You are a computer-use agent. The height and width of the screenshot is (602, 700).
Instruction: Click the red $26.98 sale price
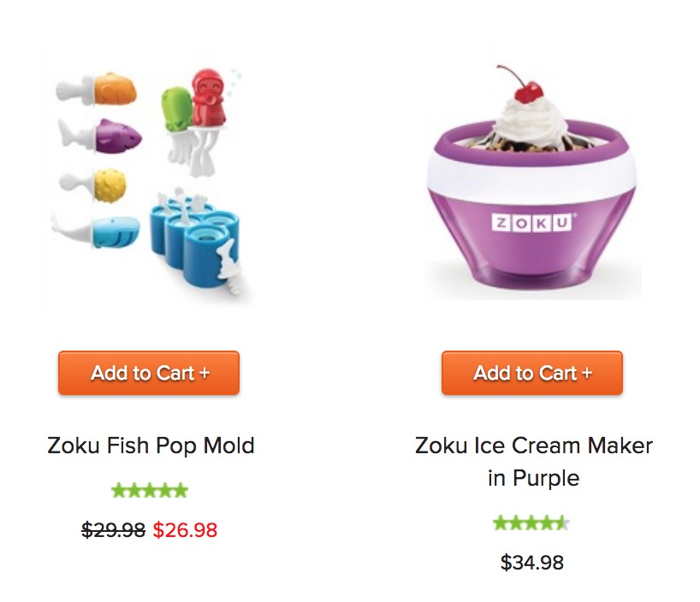(185, 530)
